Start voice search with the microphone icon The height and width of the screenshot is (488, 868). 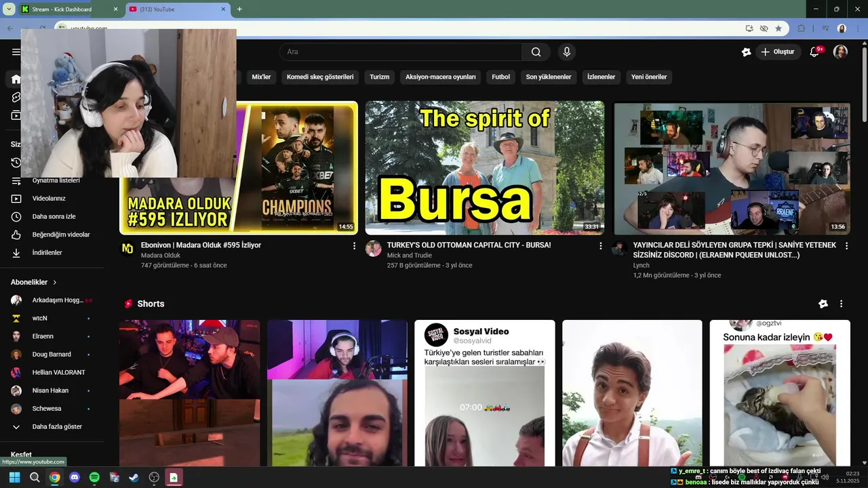(x=567, y=52)
